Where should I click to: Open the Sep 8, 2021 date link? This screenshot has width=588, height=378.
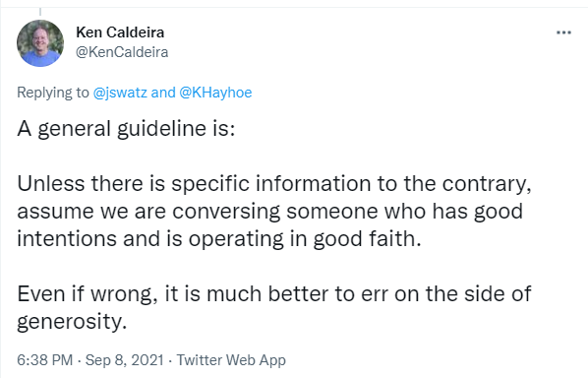tap(125, 360)
